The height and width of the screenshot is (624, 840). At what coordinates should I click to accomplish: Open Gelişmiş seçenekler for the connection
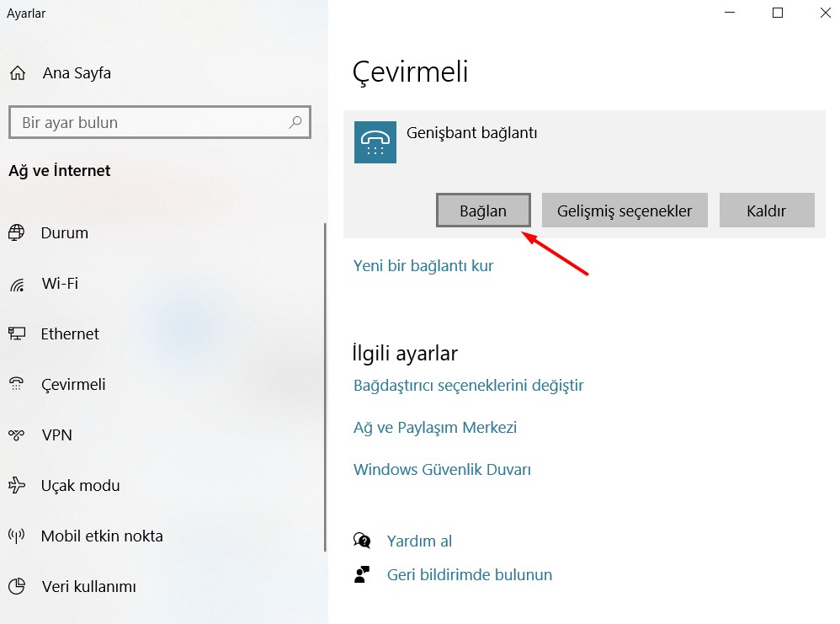pos(625,211)
